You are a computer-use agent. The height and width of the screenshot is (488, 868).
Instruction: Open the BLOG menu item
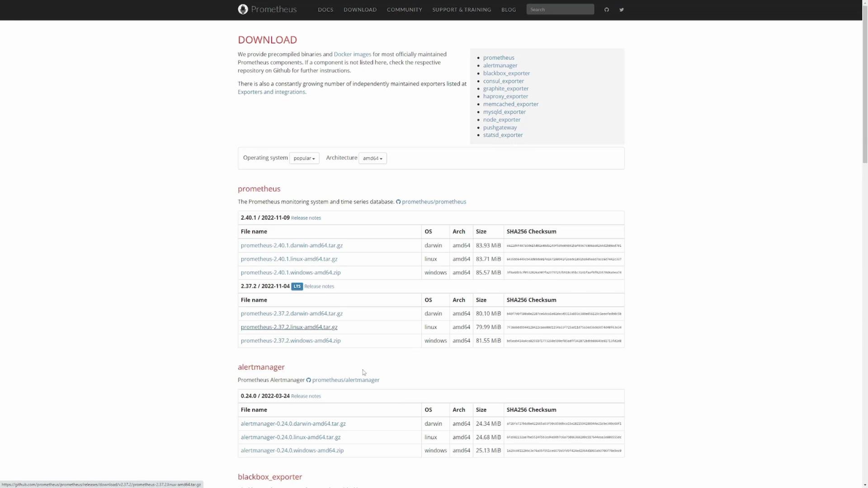click(x=509, y=9)
